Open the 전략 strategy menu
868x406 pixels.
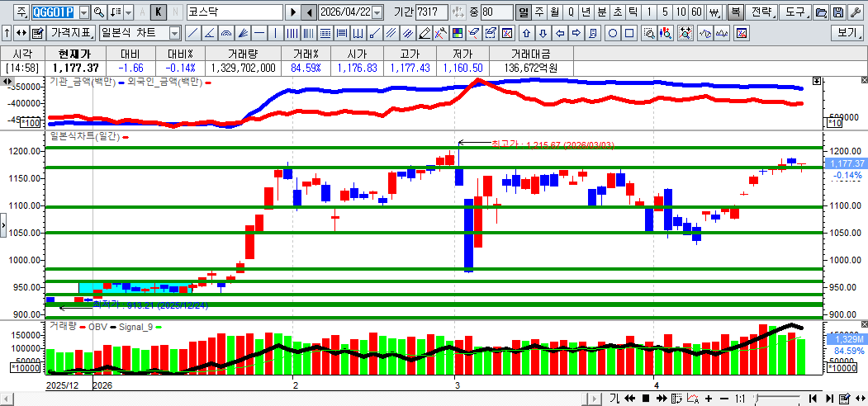point(761,12)
